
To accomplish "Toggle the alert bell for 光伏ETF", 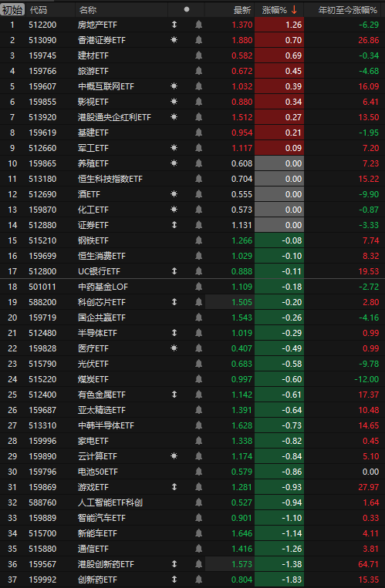I will pos(199,364).
